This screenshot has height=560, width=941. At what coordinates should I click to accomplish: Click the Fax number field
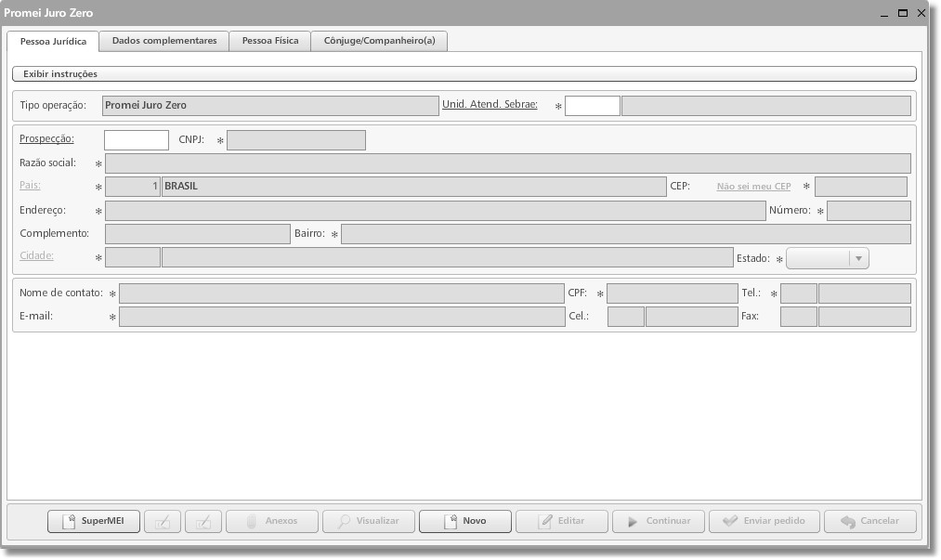[x=865, y=317]
